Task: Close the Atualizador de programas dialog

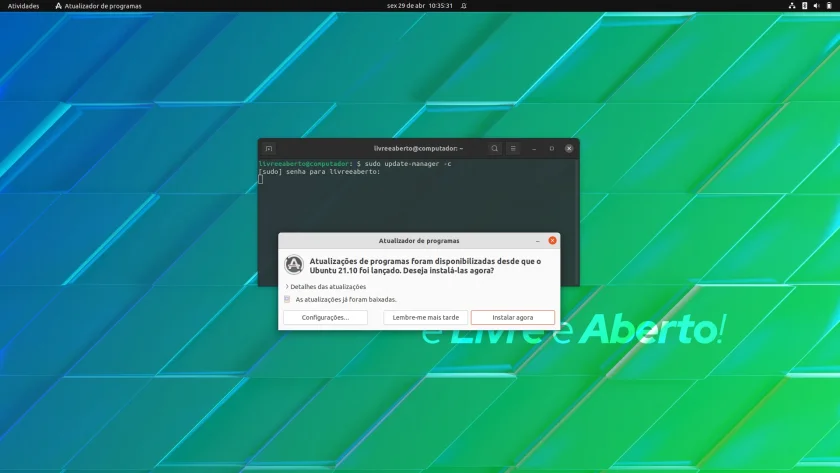Action: (x=552, y=241)
